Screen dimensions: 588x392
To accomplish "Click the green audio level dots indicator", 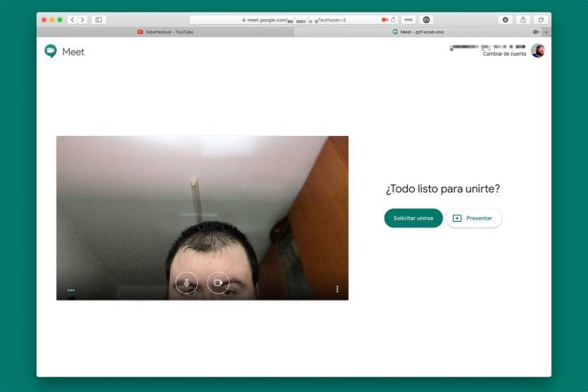I will click(71, 290).
